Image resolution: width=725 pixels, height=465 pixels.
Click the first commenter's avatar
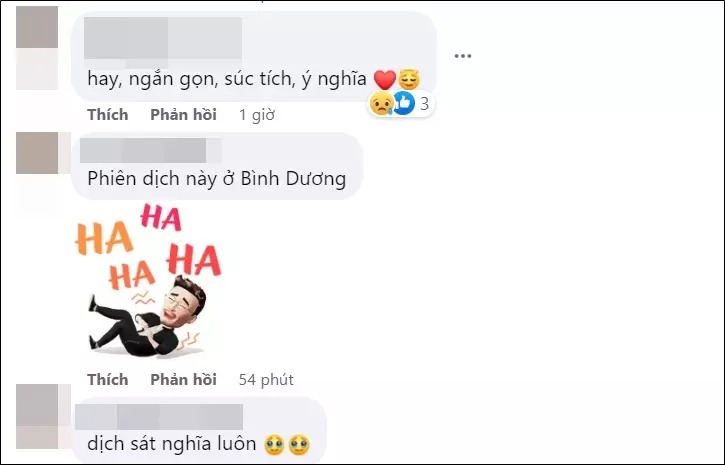[x=37, y=48]
